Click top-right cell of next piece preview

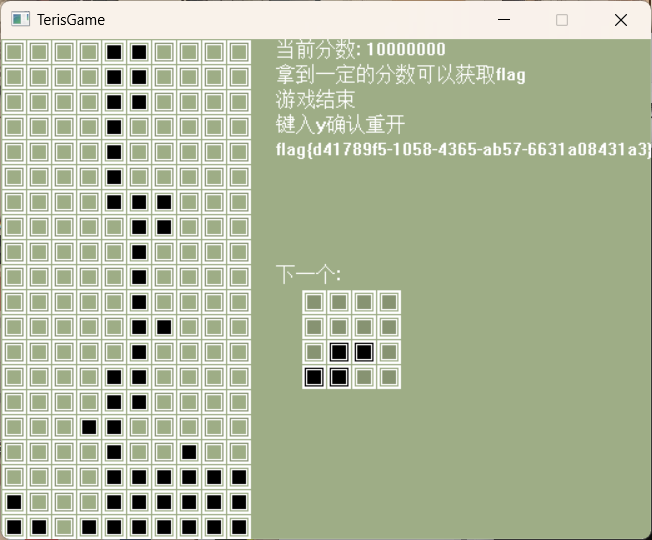point(389,302)
